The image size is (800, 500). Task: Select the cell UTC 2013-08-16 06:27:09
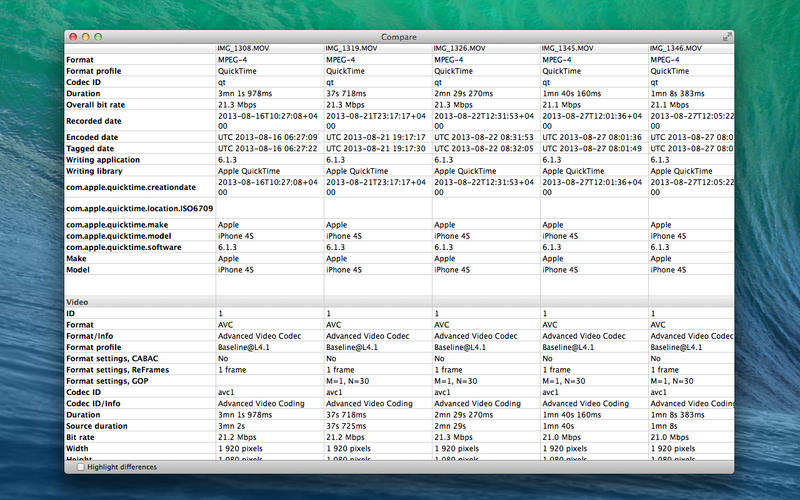click(x=268, y=137)
